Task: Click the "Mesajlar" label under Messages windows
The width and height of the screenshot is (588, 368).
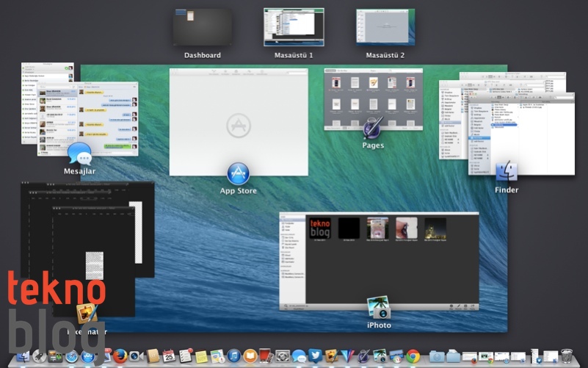Action: pyautogui.click(x=79, y=171)
